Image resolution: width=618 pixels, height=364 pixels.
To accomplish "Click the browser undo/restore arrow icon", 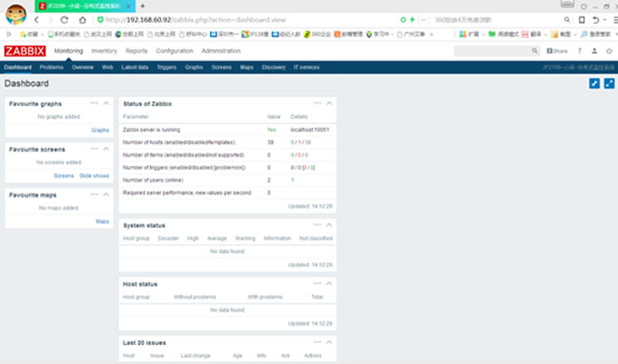I will click(x=596, y=20).
